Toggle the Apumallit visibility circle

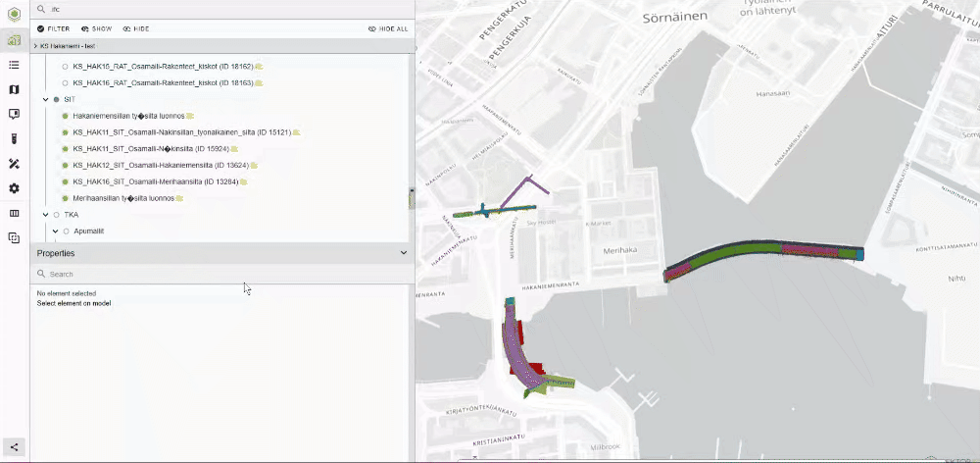[66, 231]
